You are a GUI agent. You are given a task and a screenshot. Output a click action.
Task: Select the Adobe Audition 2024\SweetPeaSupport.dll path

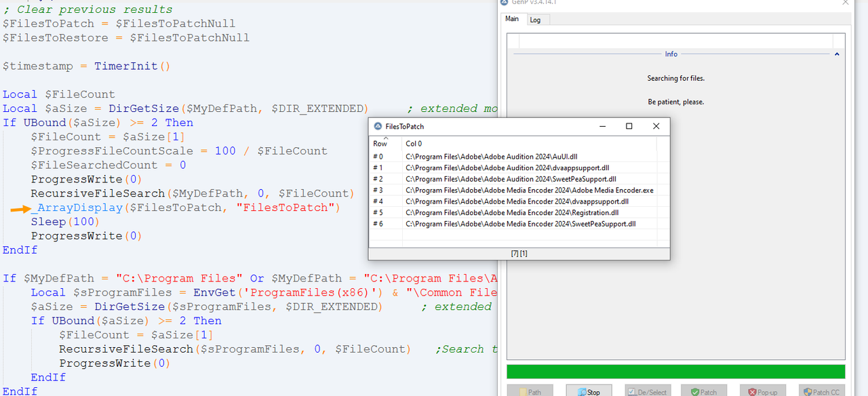click(x=511, y=179)
